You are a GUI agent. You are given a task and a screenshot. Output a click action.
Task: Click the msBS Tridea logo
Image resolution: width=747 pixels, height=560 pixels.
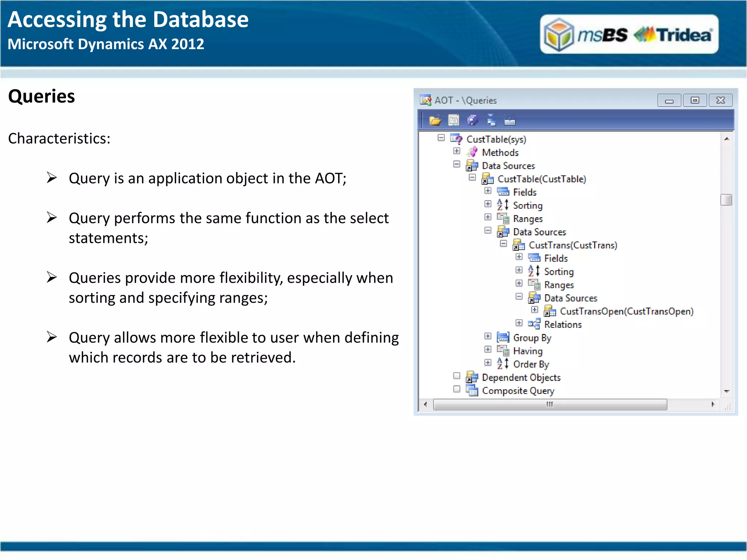coord(629,34)
